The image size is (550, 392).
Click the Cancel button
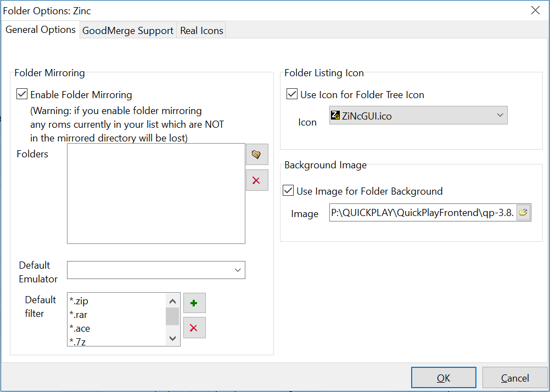click(x=514, y=378)
